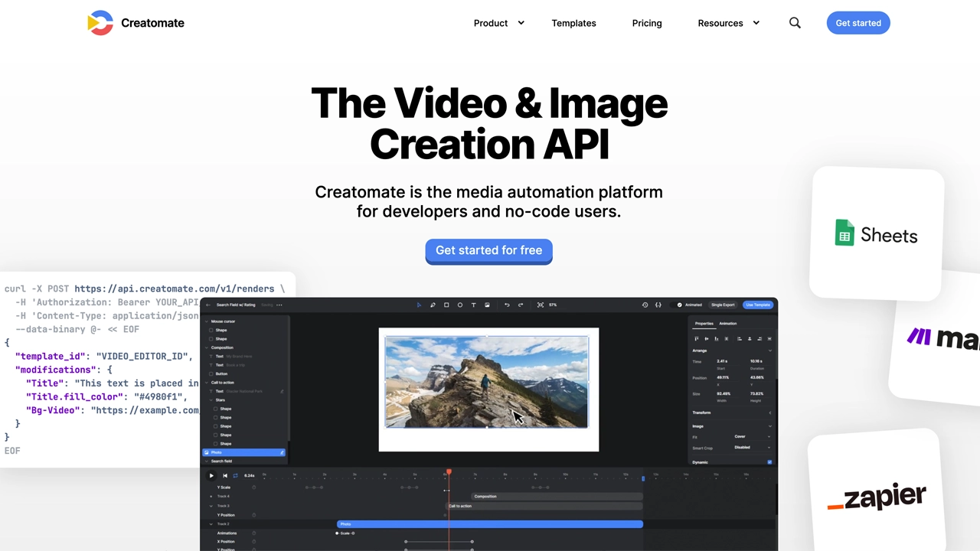Open Pricing navigation link
The image size is (980, 551).
[x=647, y=23]
